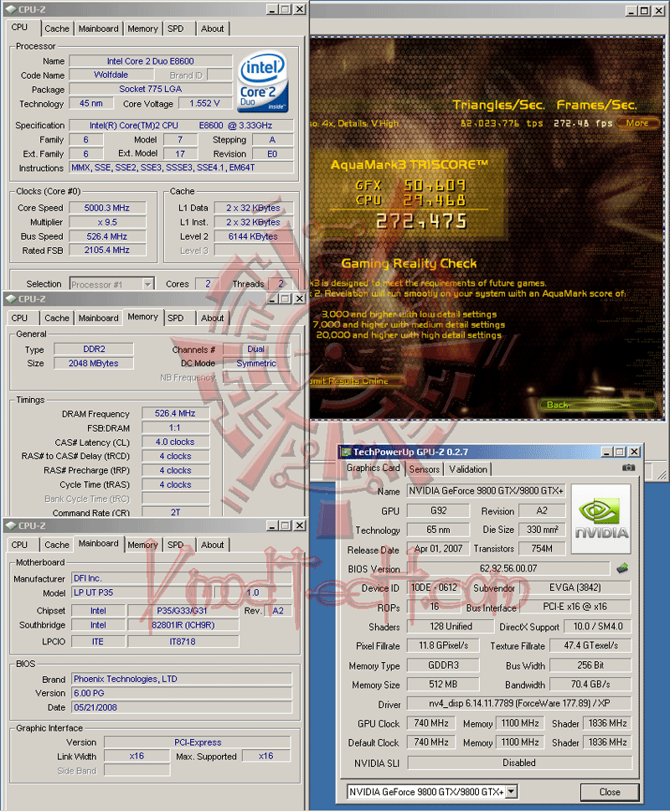The image size is (670, 812).
Task: Click the Core Voltage value 1.552 V
Action: pyautogui.click(x=204, y=103)
